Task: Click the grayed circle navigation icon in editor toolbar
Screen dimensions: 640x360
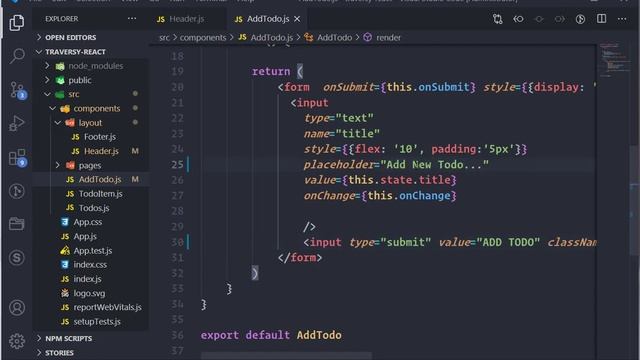Action: click(x=539, y=19)
